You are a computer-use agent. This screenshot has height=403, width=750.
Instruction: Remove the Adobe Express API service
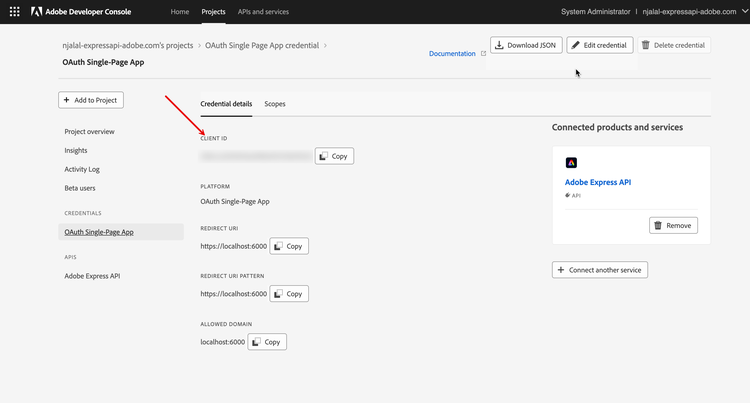pos(673,225)
